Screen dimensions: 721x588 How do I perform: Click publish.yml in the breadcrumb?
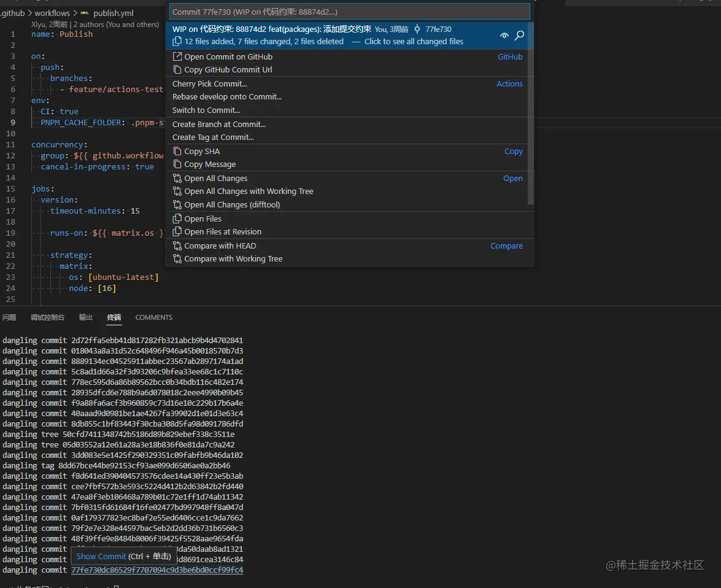pyautogui.click(x=113, y=13)
